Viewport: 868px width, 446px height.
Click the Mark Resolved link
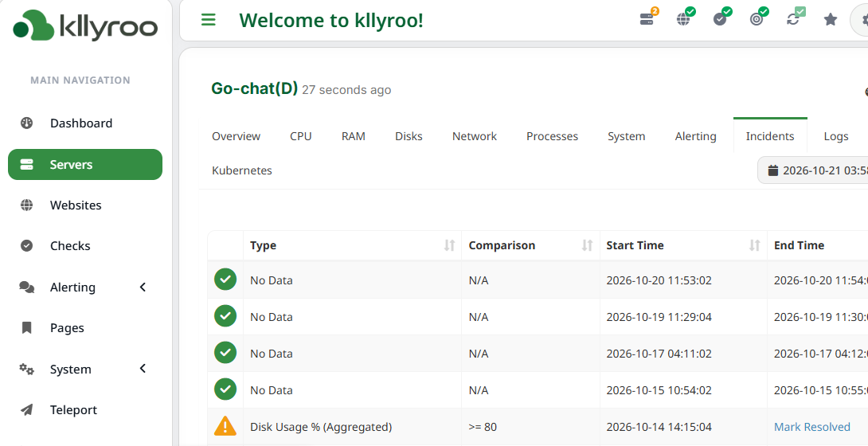pos(811,427)
